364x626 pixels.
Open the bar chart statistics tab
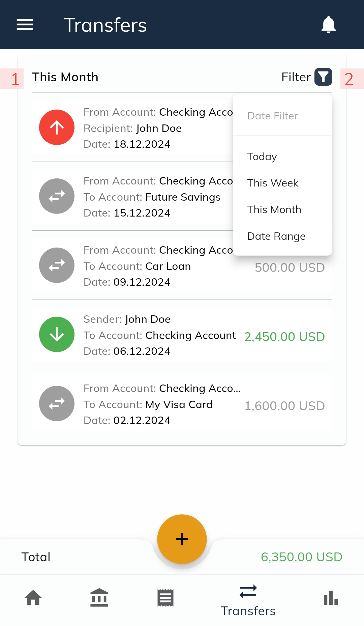331,598
